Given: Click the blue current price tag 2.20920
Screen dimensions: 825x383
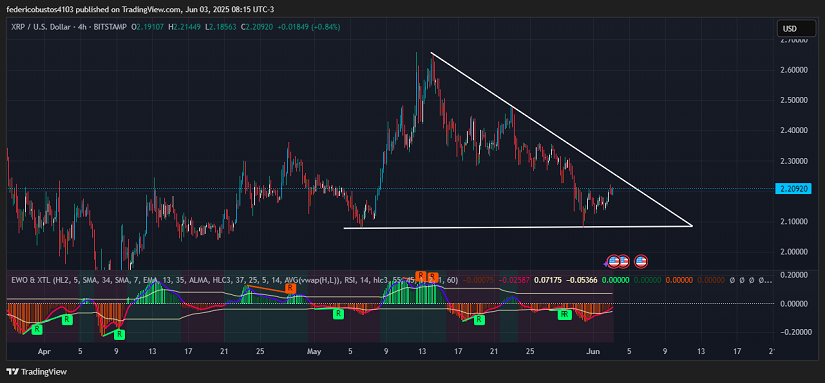Looking at the screenshot, I should coord(794,188).
